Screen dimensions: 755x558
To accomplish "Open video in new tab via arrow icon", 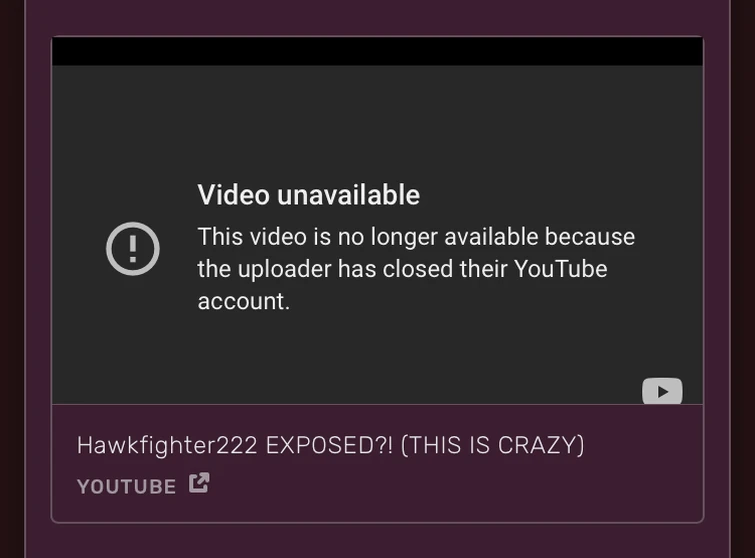I will [x=199, y=483].
